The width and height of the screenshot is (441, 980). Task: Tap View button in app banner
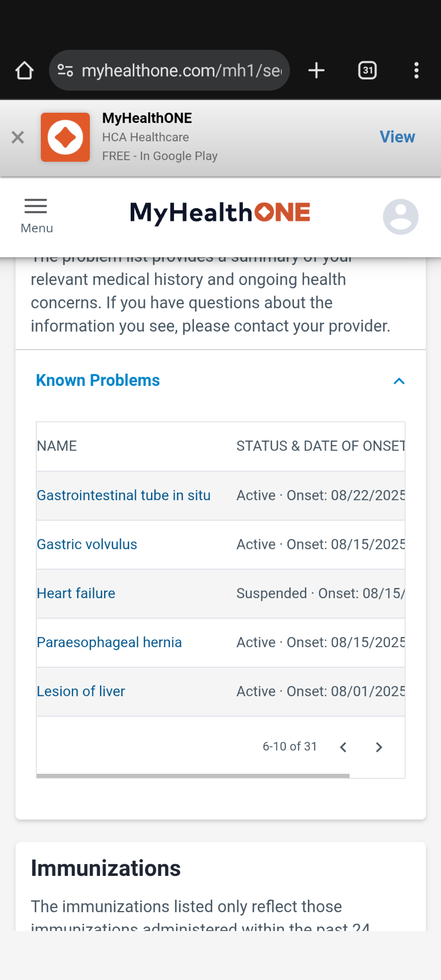tap(397, 137)
